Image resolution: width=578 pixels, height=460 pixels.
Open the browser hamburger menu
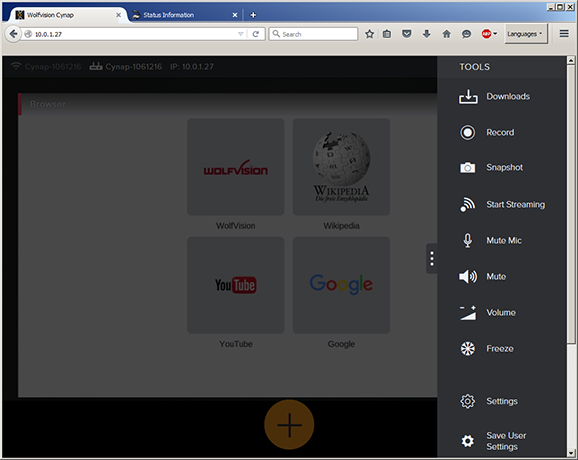(x=564, y=34)
